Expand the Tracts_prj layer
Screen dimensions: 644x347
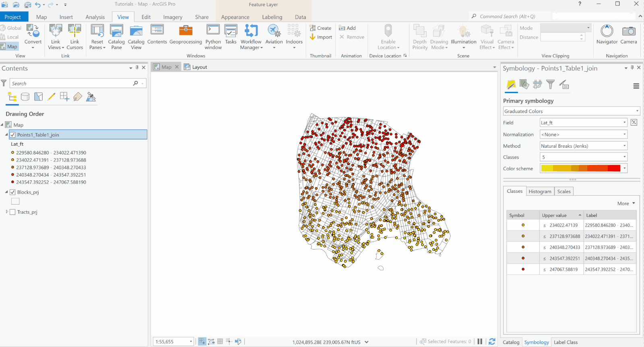tap(7, 212)
